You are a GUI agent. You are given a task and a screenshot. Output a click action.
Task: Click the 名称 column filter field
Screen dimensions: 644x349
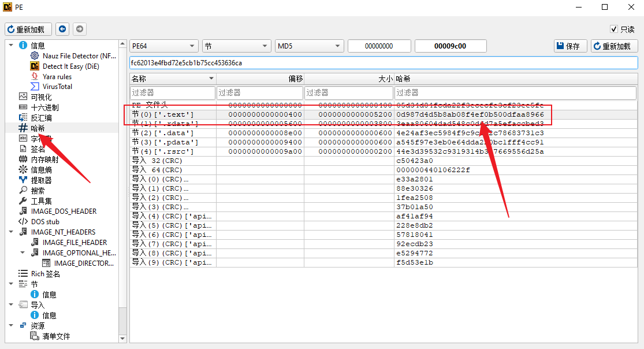(x=172, y=92)
